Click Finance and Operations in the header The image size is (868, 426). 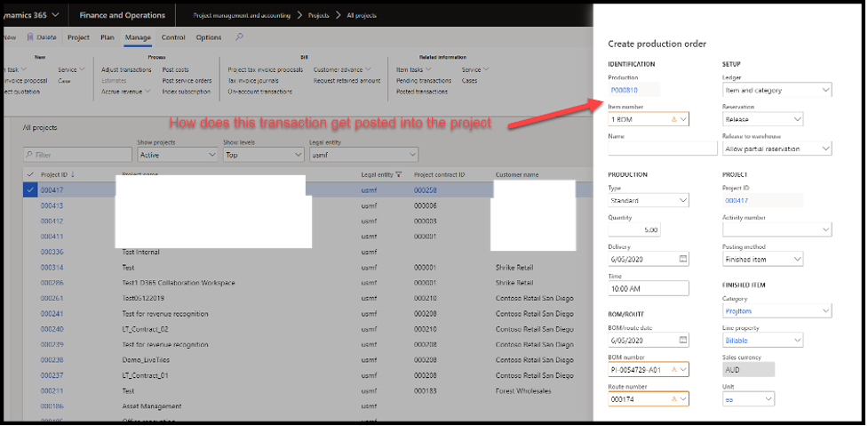coord(123,15)
